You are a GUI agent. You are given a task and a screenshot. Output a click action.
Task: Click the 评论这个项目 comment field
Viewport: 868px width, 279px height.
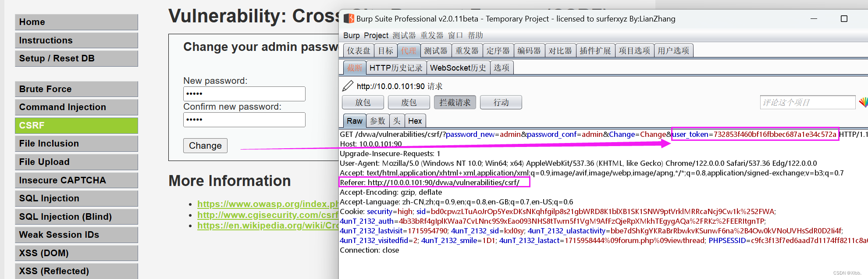tap(808, 102)
